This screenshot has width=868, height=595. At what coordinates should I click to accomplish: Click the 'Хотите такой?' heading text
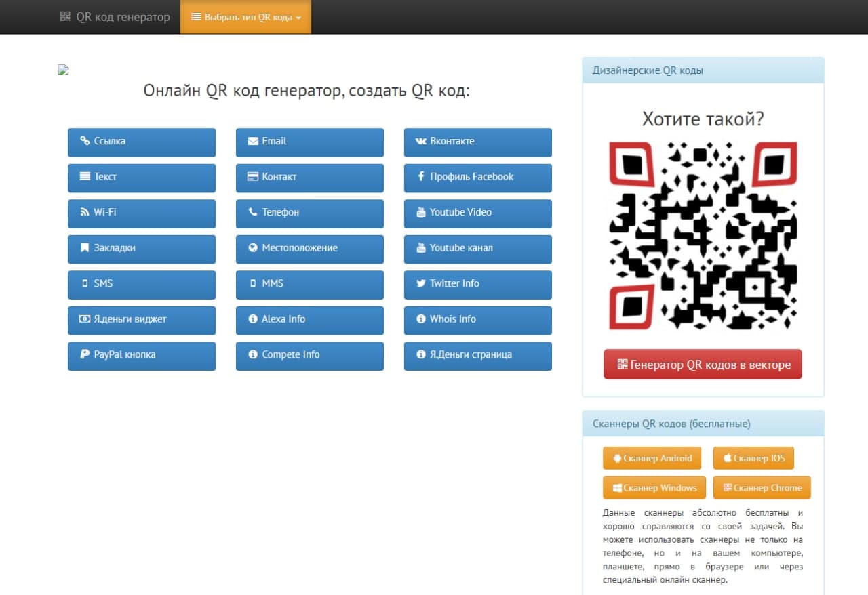(x=703, y=119)
